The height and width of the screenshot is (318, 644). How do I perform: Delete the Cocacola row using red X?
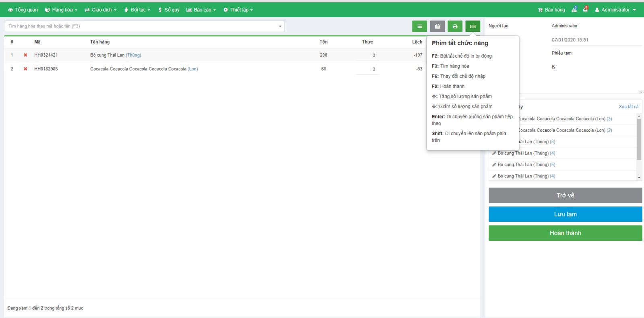(x=25, y=69)
